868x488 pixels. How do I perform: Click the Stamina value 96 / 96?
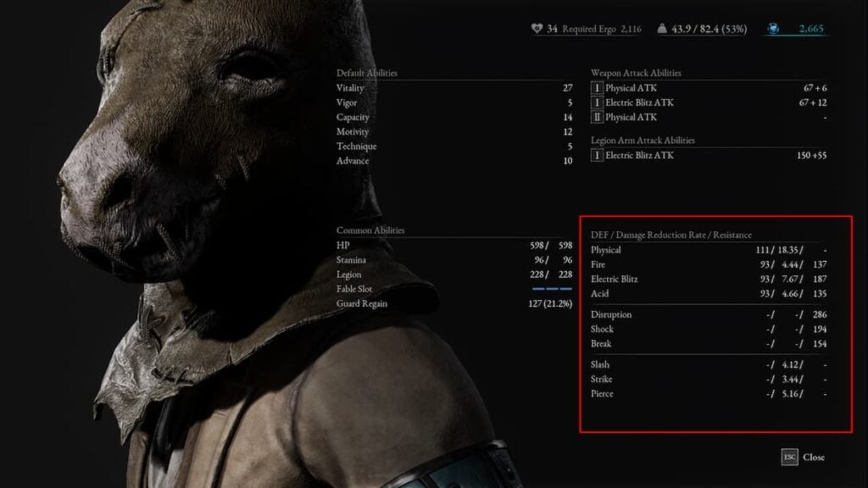click(x=554, y=260)
